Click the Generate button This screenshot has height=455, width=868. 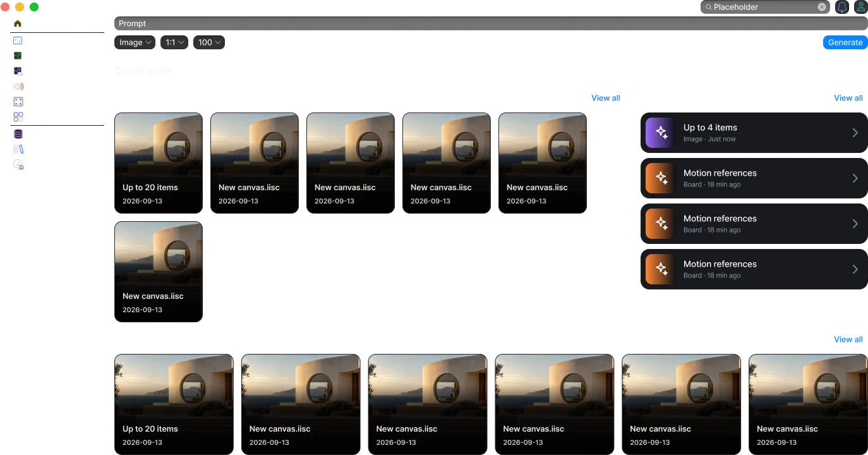click(845, 42)
